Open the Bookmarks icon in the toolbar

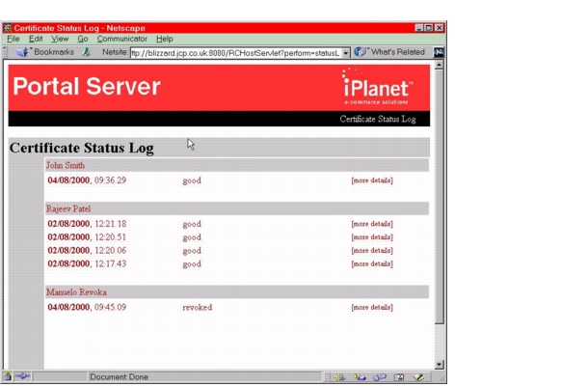pos(22,52)
